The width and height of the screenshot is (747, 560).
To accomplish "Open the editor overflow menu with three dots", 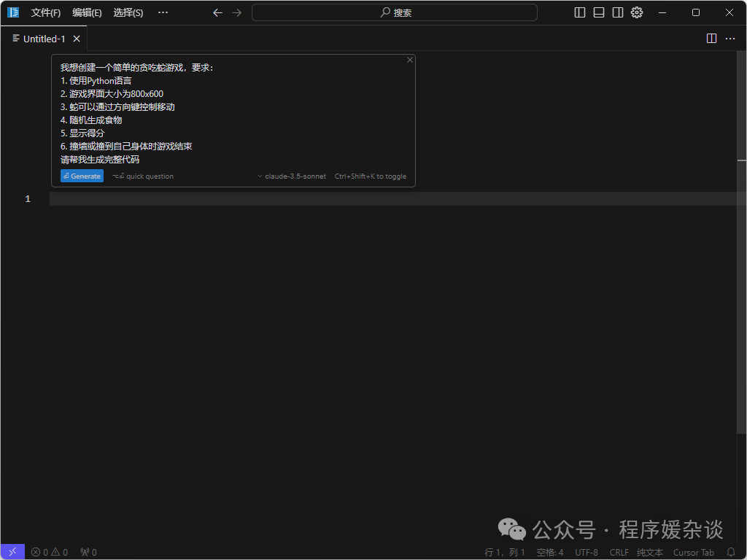I will 730,38.
